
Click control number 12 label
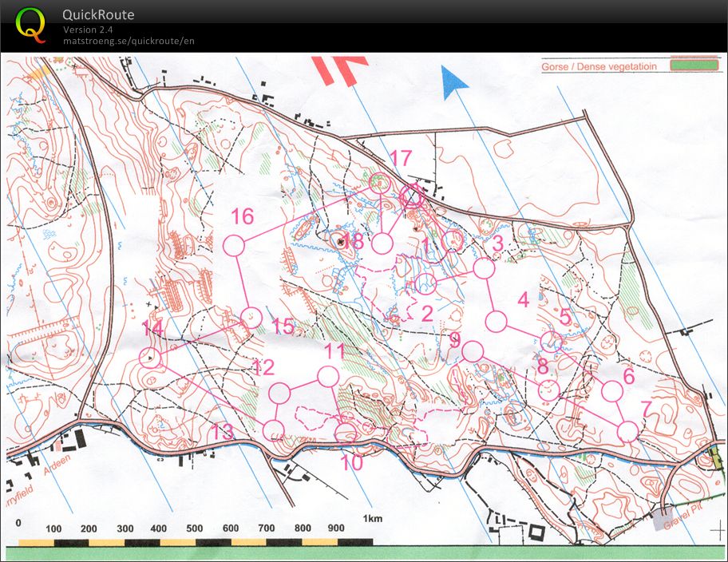[263, 368]
